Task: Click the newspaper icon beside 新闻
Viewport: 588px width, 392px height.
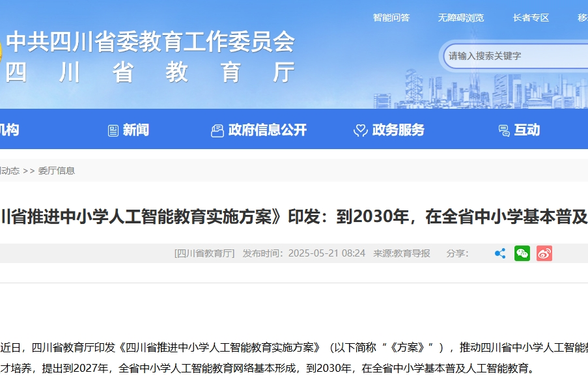Action: coord(113,131)
